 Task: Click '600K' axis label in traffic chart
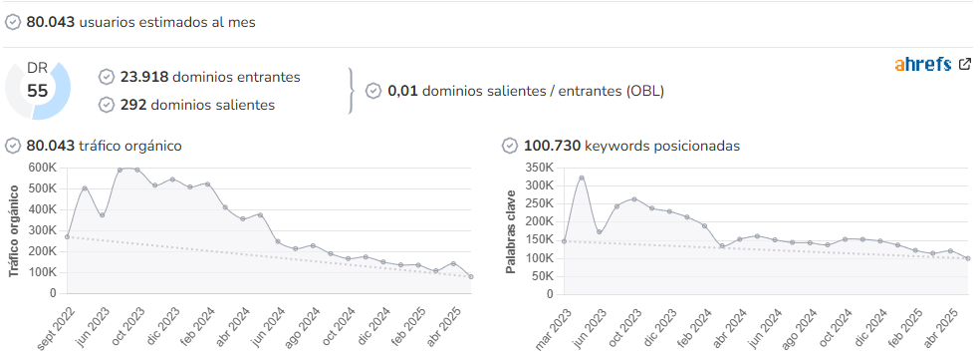(43, 168)
